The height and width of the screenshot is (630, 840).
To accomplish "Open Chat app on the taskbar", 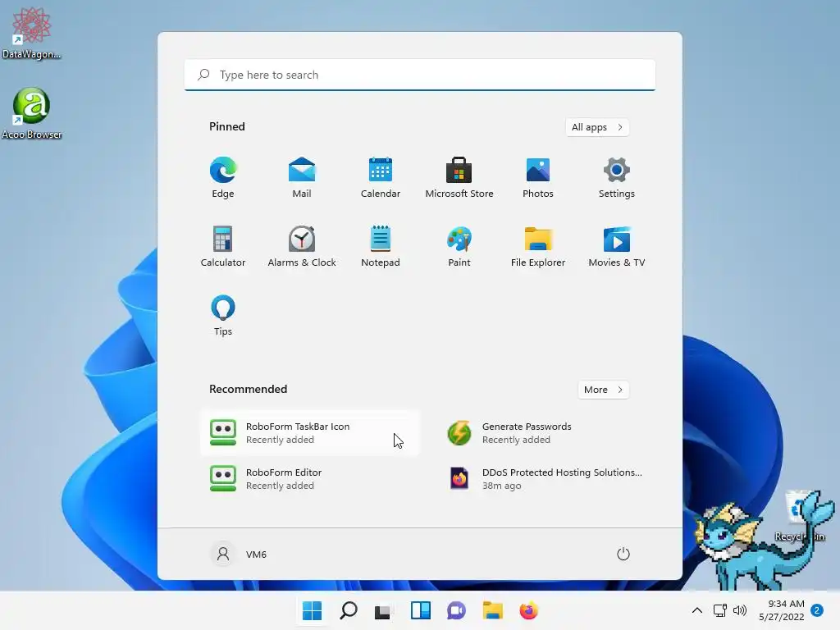I will tap(456, 610).
